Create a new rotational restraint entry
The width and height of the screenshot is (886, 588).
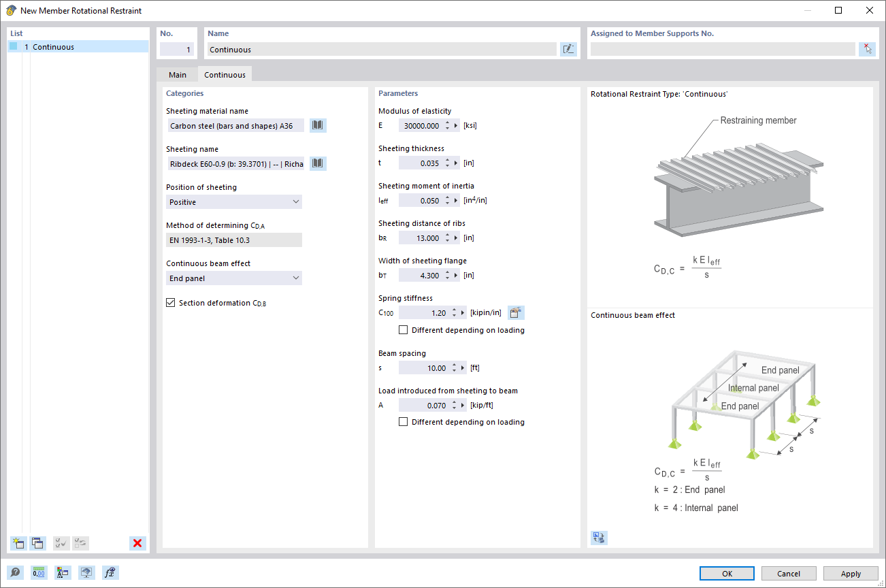tap(18, 543)
